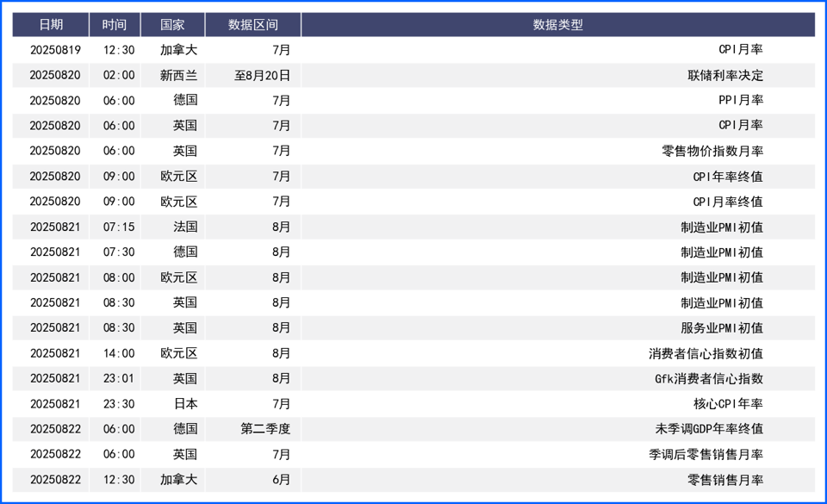Click the 时间 column header
The width and height of the screenshot is (827, 504).
pos(115,25)
